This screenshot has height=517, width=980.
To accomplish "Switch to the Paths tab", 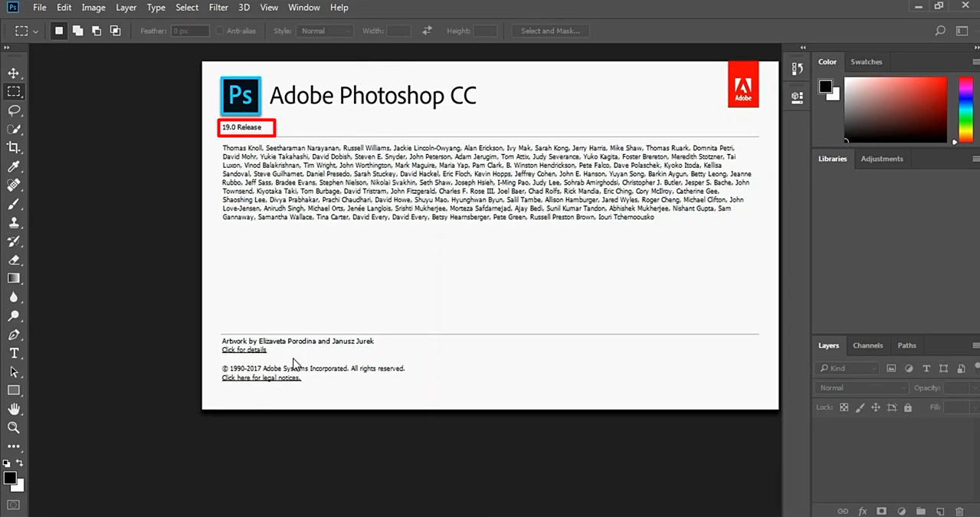I will point(906,345).
